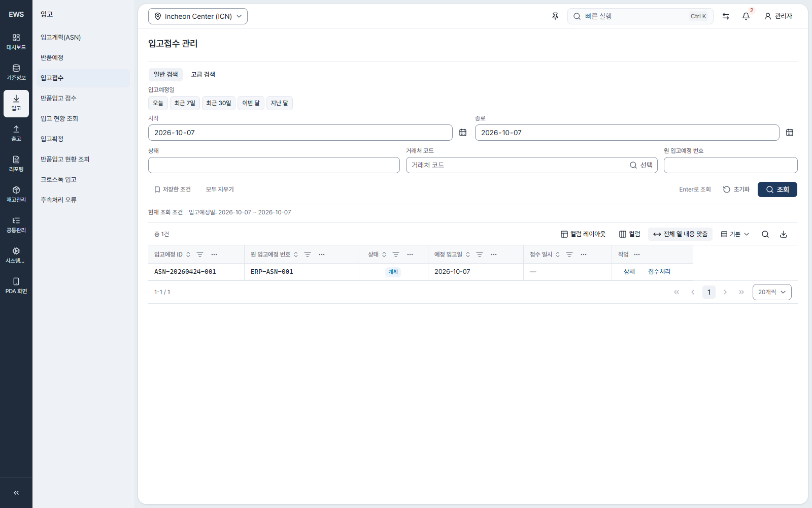The height and width of the screenshot is (508, 812).
Task: Open the 리포팅 reporting sidebar icon
Action: click(x=16, y=164)
